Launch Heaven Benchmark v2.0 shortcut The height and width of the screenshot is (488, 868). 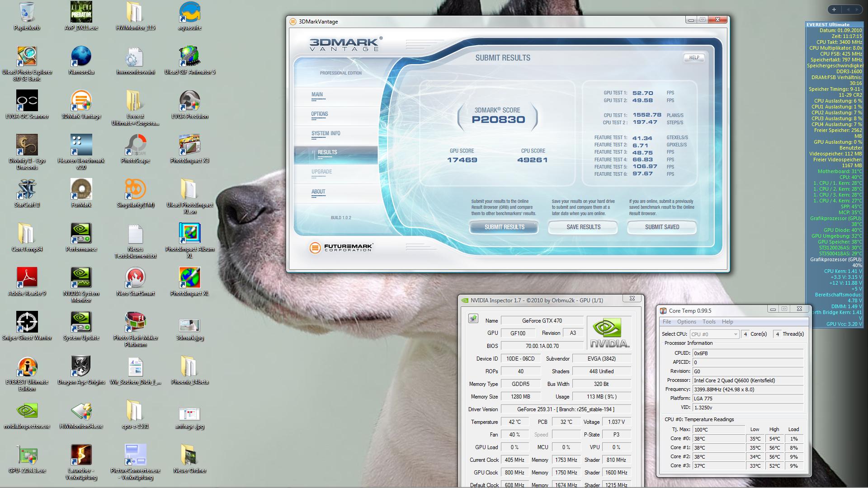tap(81, 145)
